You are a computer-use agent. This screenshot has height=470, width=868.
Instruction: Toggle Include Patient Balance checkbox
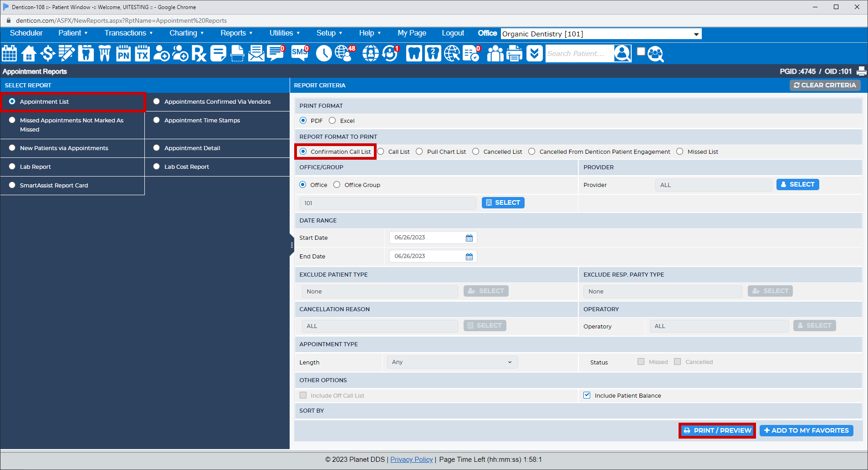click(587, 395)
